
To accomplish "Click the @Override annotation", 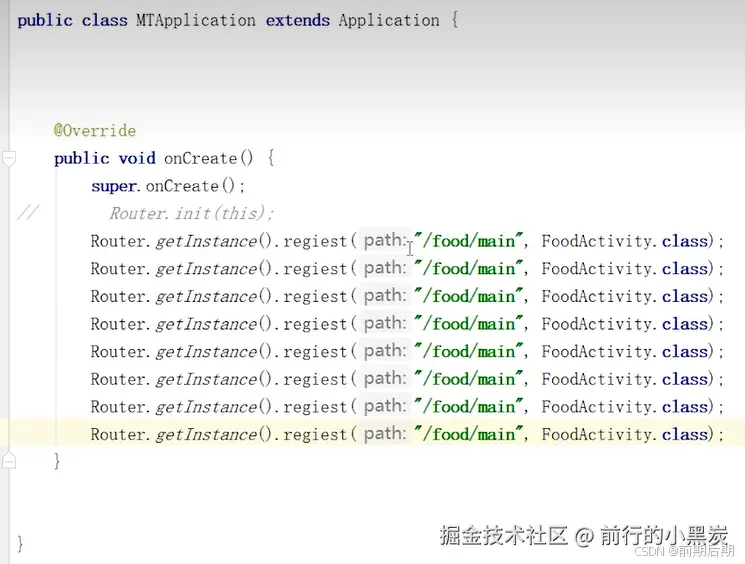I will click(x=95, y=131).
